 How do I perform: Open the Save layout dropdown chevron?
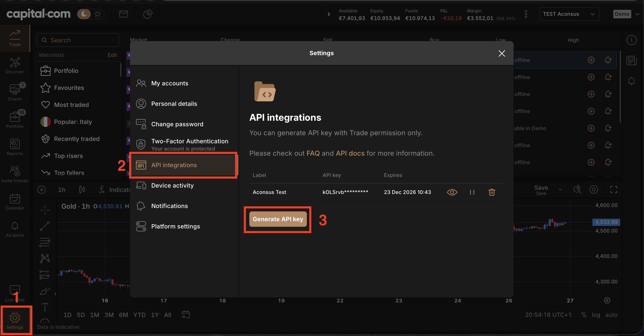point(560,189)
